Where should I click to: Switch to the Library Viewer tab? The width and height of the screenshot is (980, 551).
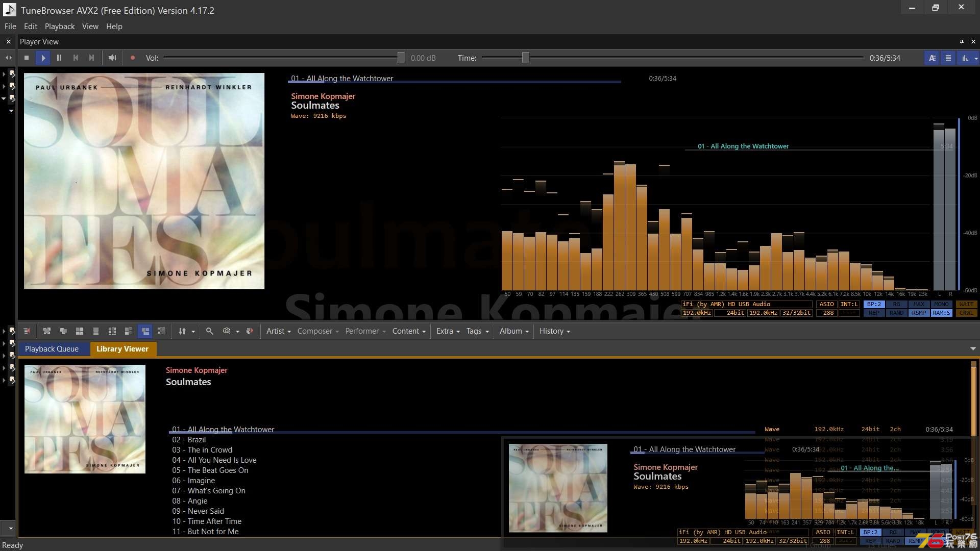122,349
